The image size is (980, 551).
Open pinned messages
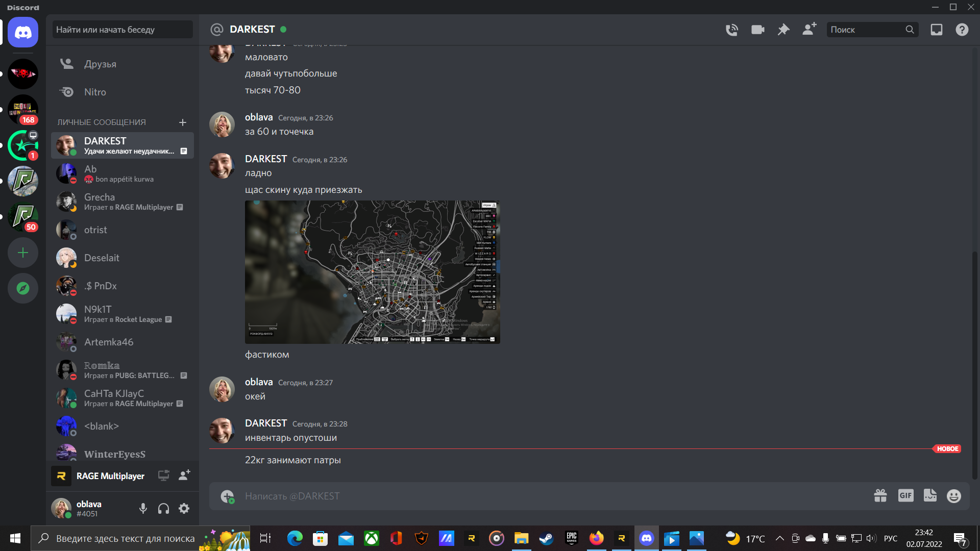click(x=783, y=30)
